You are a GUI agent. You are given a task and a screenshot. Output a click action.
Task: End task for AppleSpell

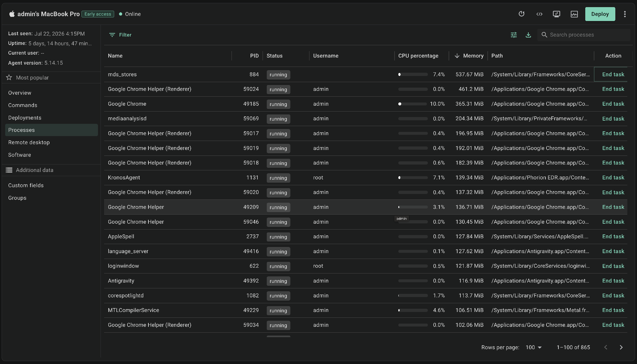(613, 236)
